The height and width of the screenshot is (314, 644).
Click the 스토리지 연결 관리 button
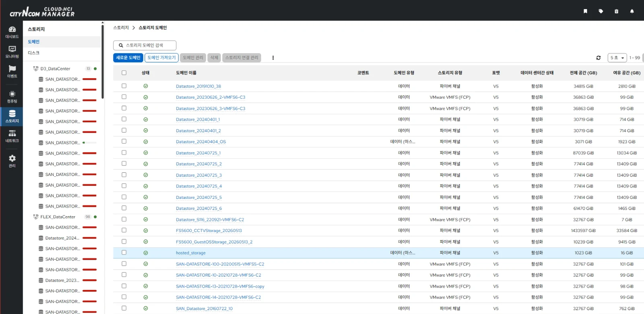242,58
